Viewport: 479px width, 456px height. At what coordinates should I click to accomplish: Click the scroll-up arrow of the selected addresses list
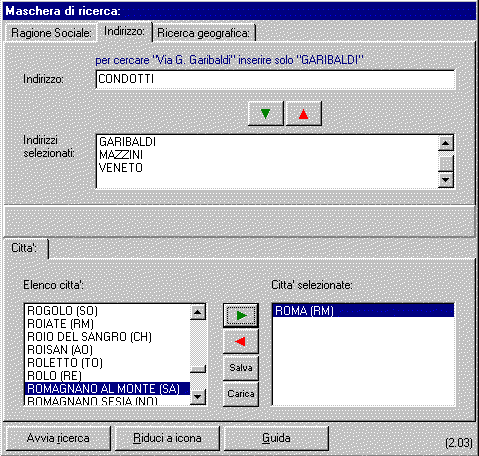(446, 144)
